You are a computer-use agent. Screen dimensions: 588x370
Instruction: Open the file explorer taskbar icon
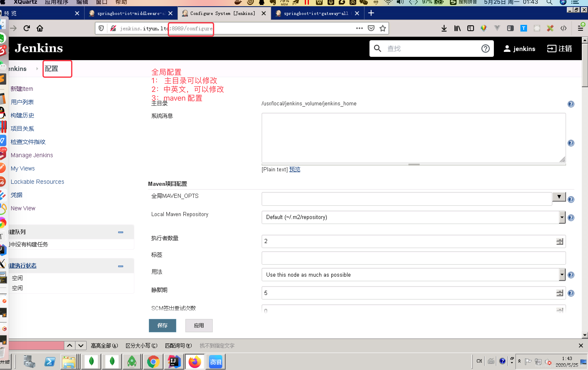coord(69,361)
